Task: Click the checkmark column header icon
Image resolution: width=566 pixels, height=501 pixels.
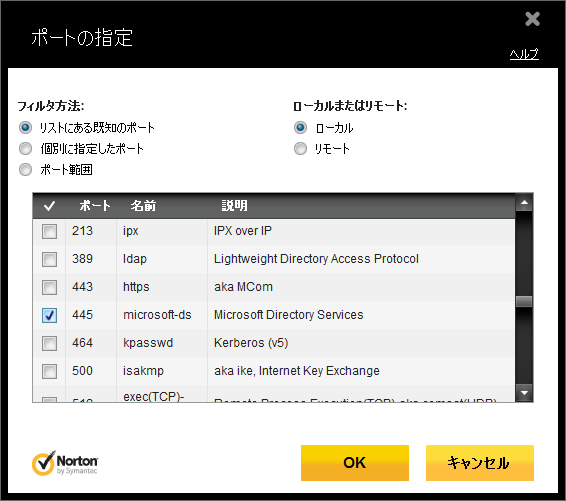Action: (x=49, y=206)
